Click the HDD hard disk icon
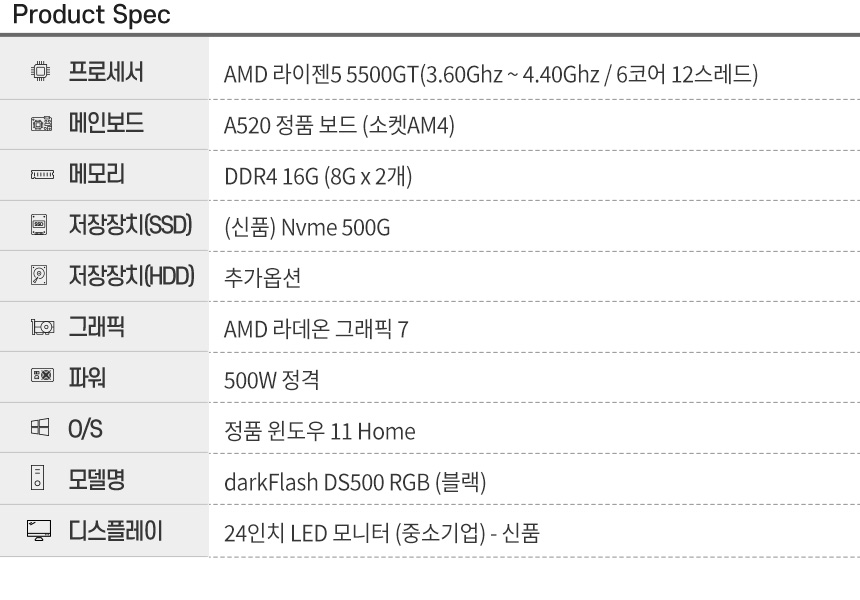The image size is (860, 600). pos(41,277)
